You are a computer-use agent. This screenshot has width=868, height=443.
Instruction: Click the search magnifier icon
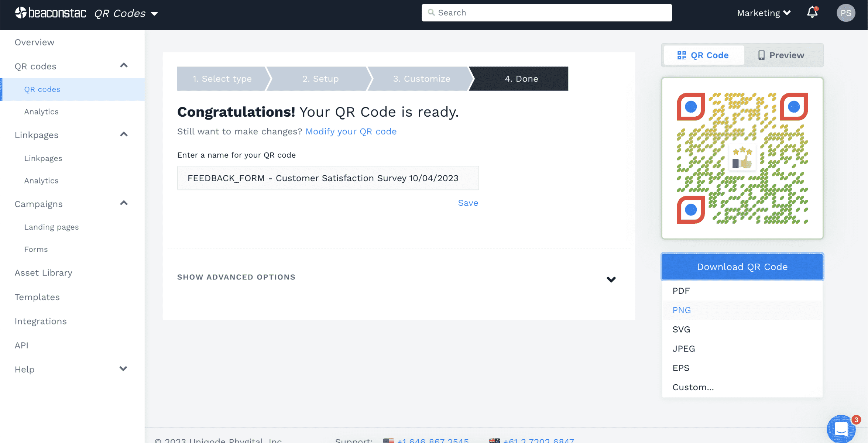tap(431, 13)
